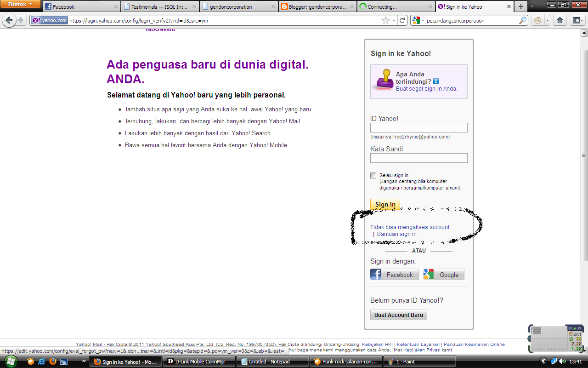
Task: Click the scrollbar up arrow
Action: pyautogui.click(x=584, y=34)
